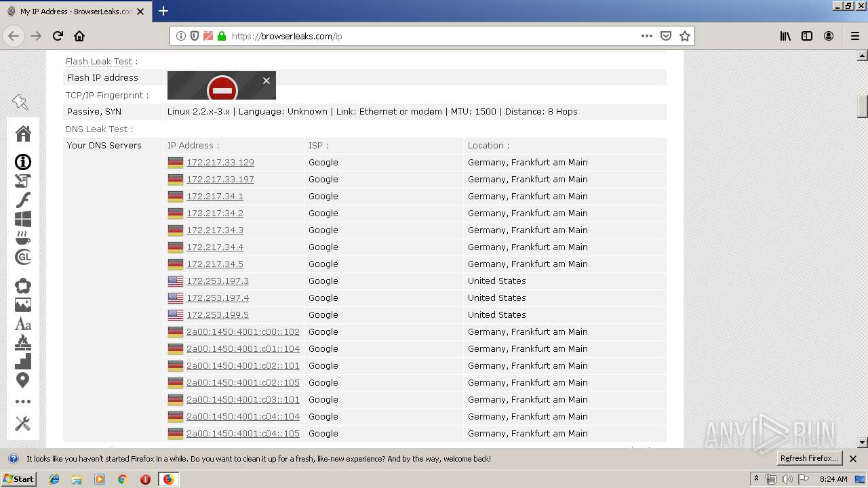Dismiss the blocked Flash plugin overlay
This screenshot has height=488, width=868.
click(267, 80)
